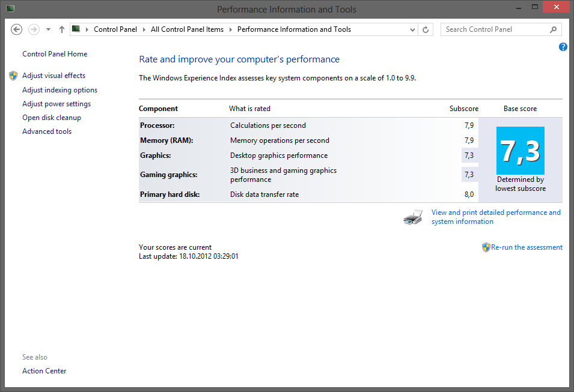Open the recent pages dropdown chevron

point(48,29)
